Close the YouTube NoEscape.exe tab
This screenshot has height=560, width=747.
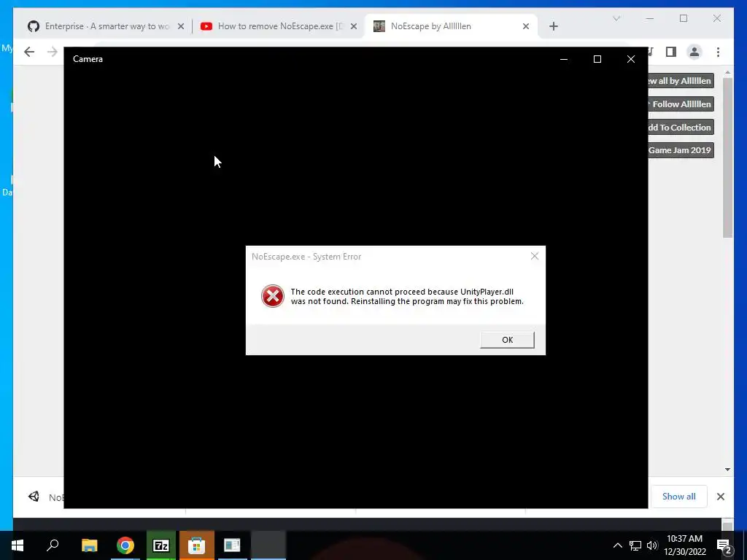(x=354, y=26)
